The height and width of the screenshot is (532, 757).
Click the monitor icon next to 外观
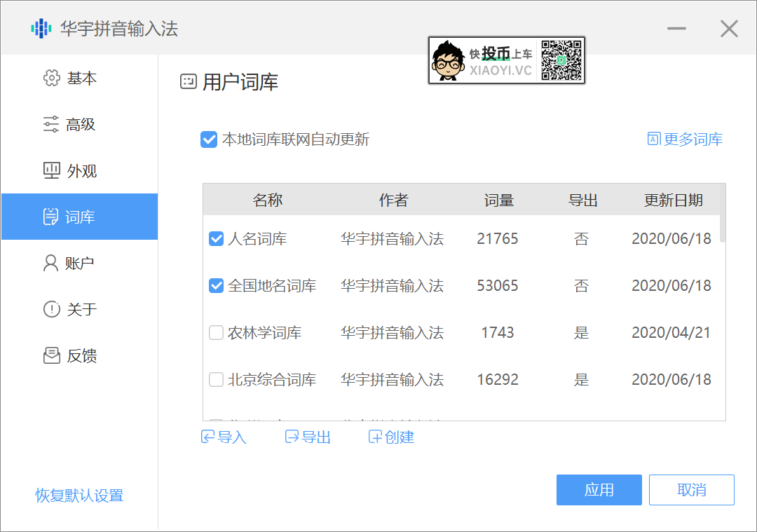click(50, 170)
